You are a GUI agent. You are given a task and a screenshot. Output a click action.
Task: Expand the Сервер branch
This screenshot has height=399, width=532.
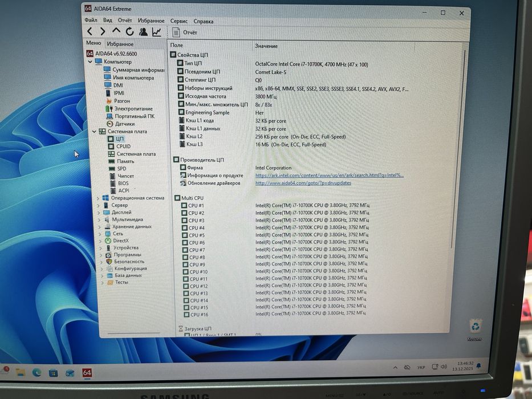[x=98, y=206]
